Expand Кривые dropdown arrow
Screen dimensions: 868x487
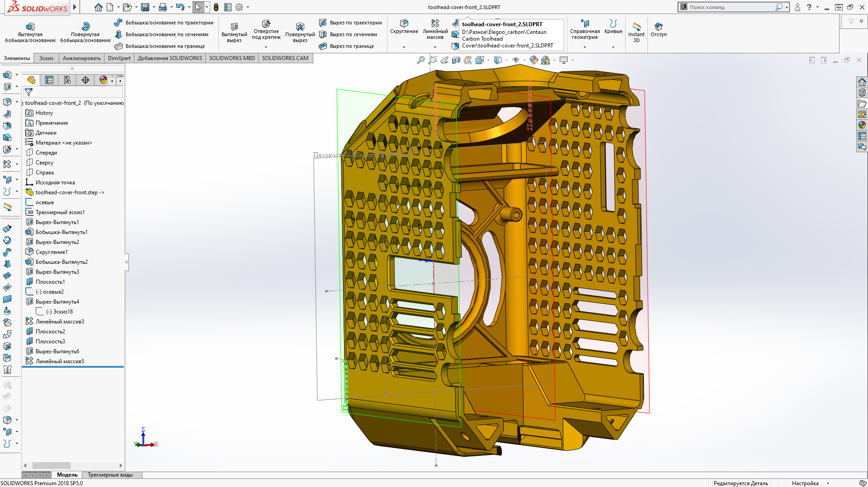pos(613,47)
